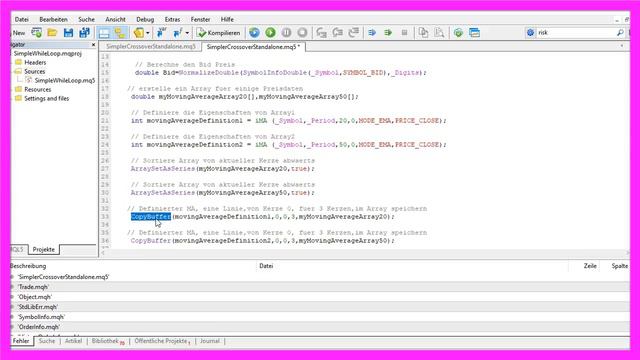Click the Step Into debug icon
640x360 pixels.
[322, 33]
